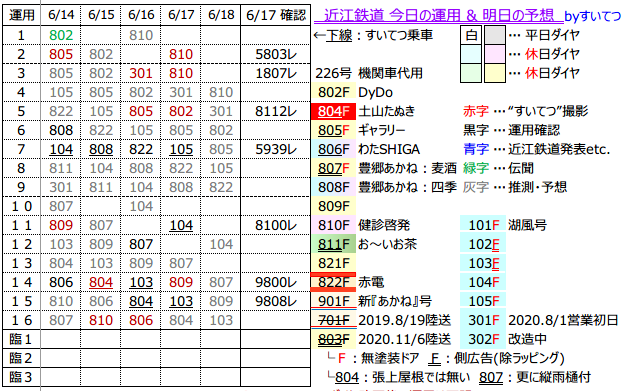Select the 901F 新あかね号 cell
629x391 pixels.
coord(333,301)
